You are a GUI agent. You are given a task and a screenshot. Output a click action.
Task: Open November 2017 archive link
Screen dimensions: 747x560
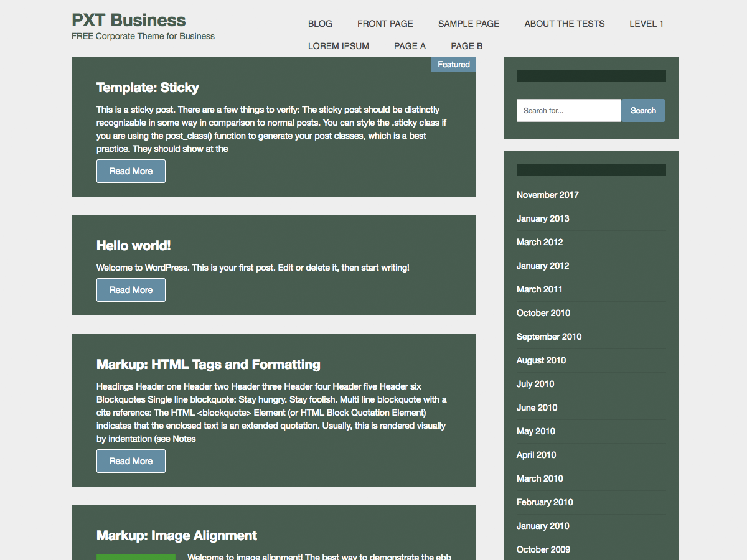click(547, 195)
